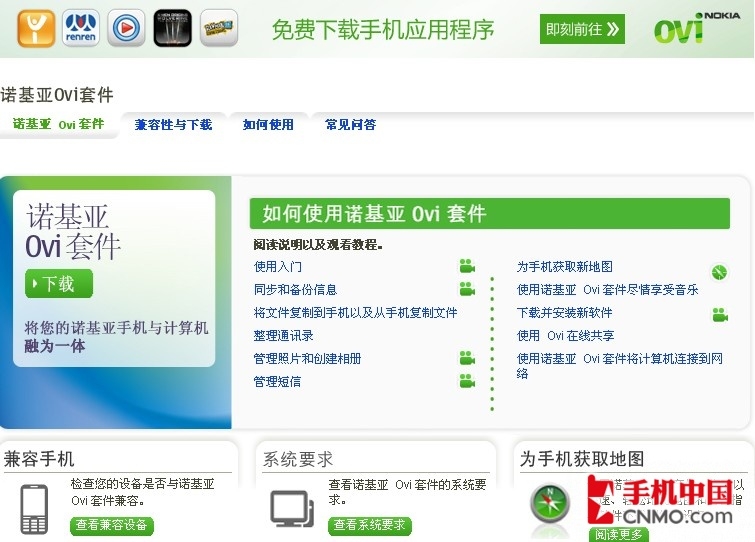Open the 使用入门 link

coord(278,267)
